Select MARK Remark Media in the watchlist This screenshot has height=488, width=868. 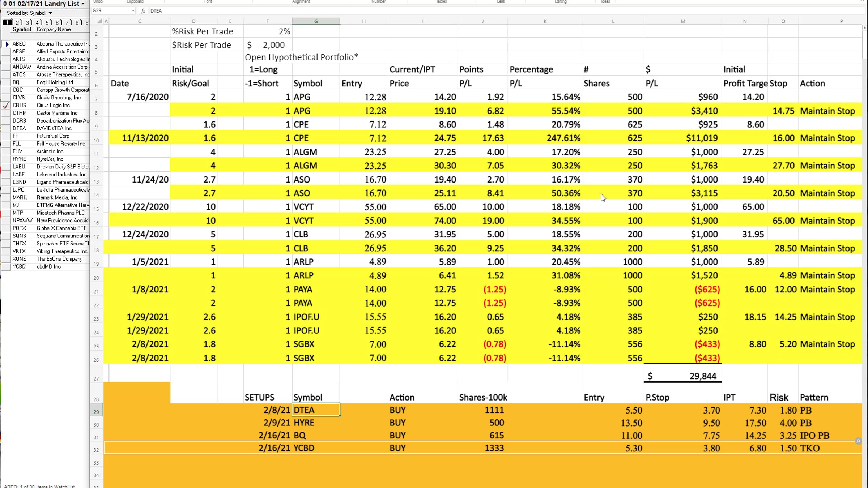pos(51,198)
